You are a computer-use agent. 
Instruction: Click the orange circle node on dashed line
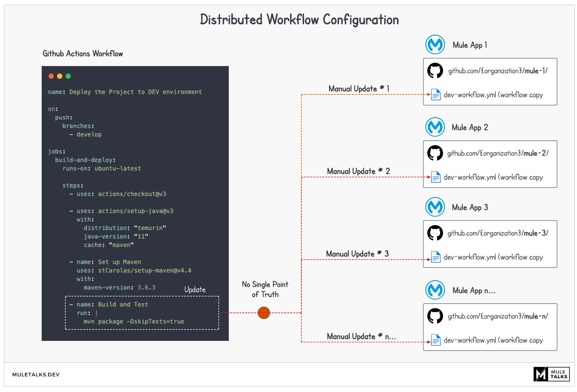[264, 313]
